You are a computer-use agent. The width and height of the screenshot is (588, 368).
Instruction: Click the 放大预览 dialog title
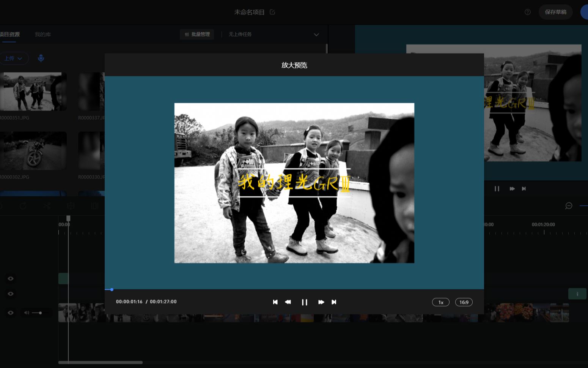click(x=294, y=65)
